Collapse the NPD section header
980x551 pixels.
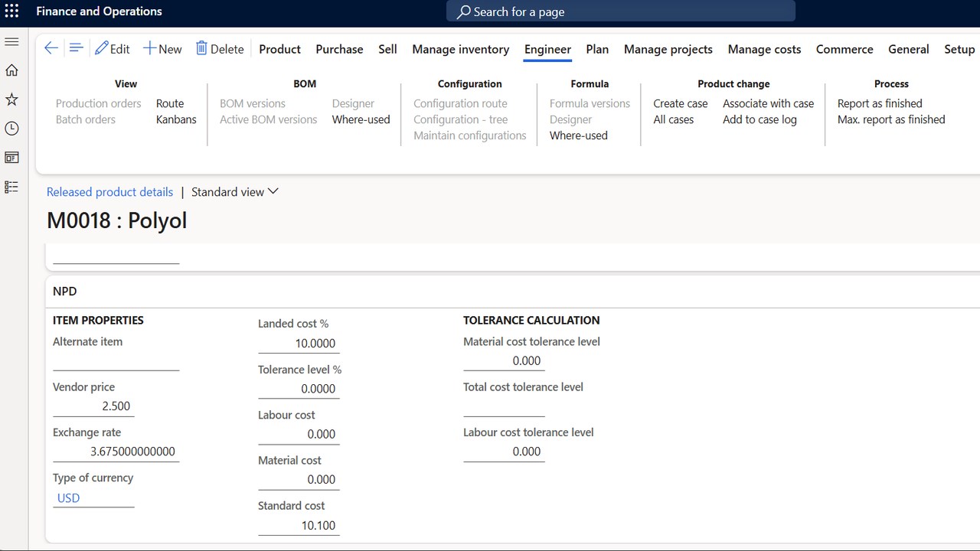[65, 292]
